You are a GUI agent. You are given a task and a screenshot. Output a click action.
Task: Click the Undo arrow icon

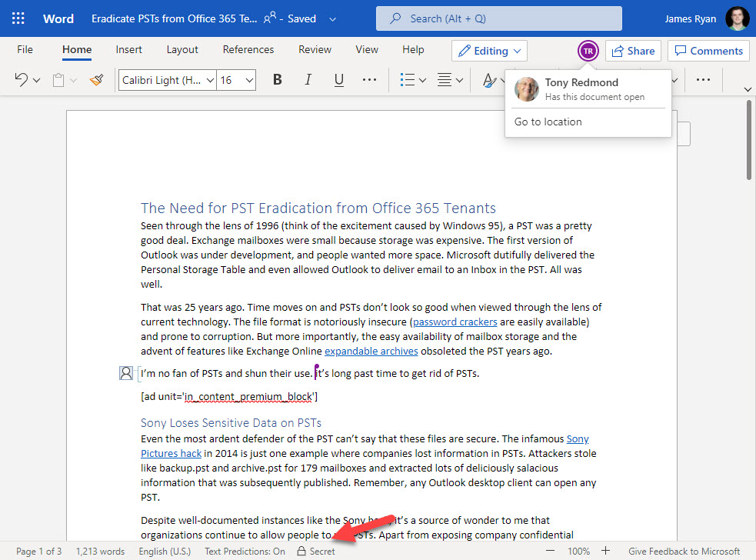[21, 79]
